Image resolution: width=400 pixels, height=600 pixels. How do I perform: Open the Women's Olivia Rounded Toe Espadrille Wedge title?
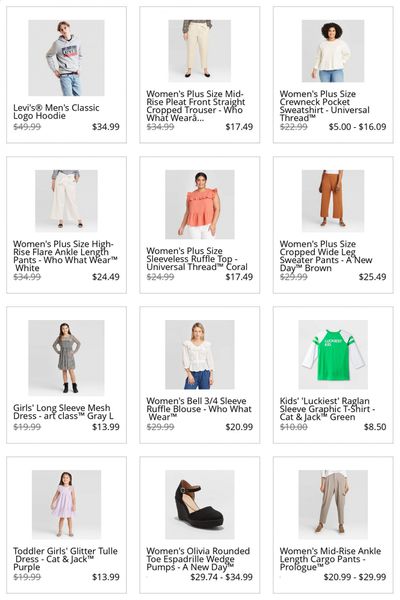click(198, 559)
